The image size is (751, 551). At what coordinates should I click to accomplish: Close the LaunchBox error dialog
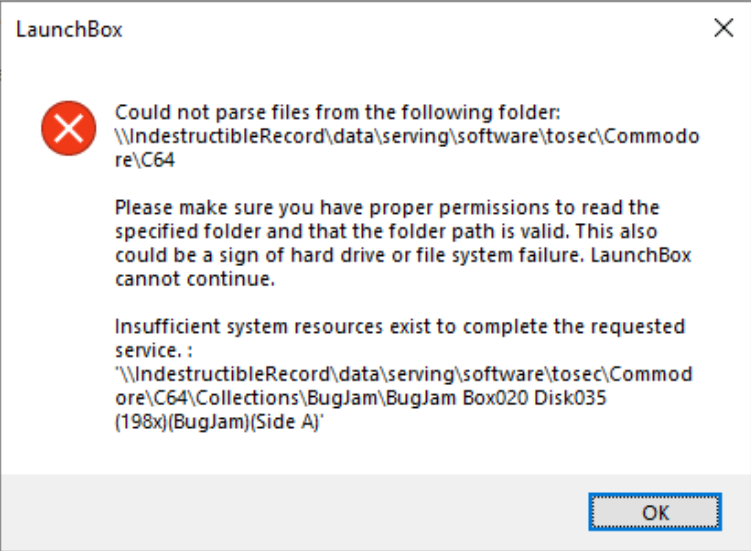[723, 28]
